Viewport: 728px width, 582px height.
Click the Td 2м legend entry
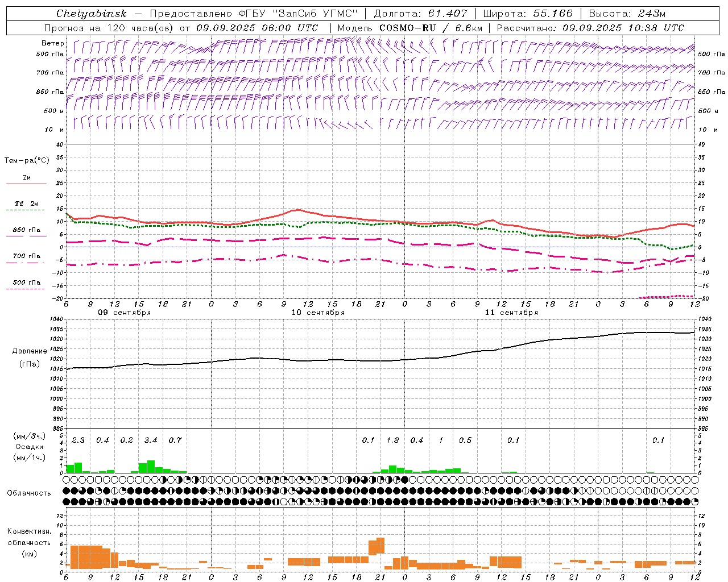(x=26, y=203)
